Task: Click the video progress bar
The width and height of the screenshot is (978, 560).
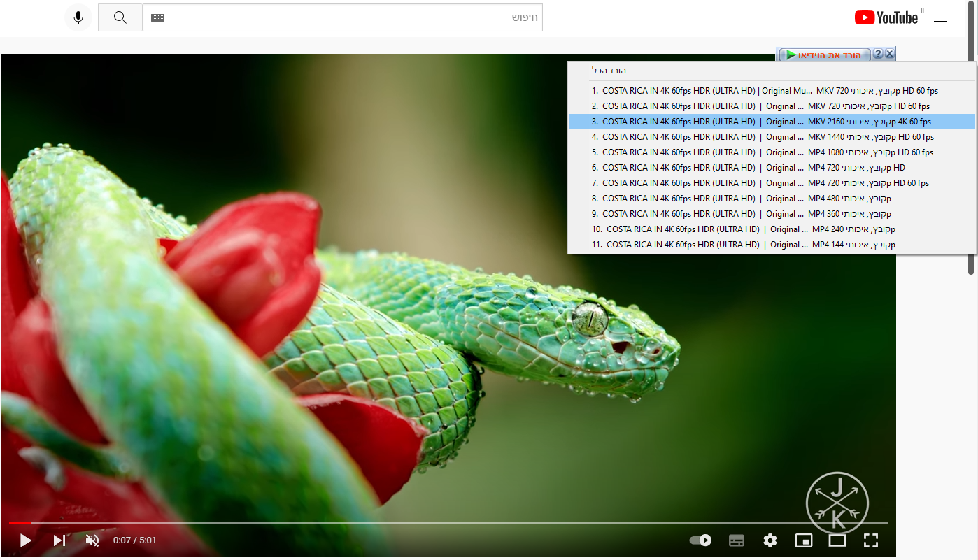Action: click(448, 522)
